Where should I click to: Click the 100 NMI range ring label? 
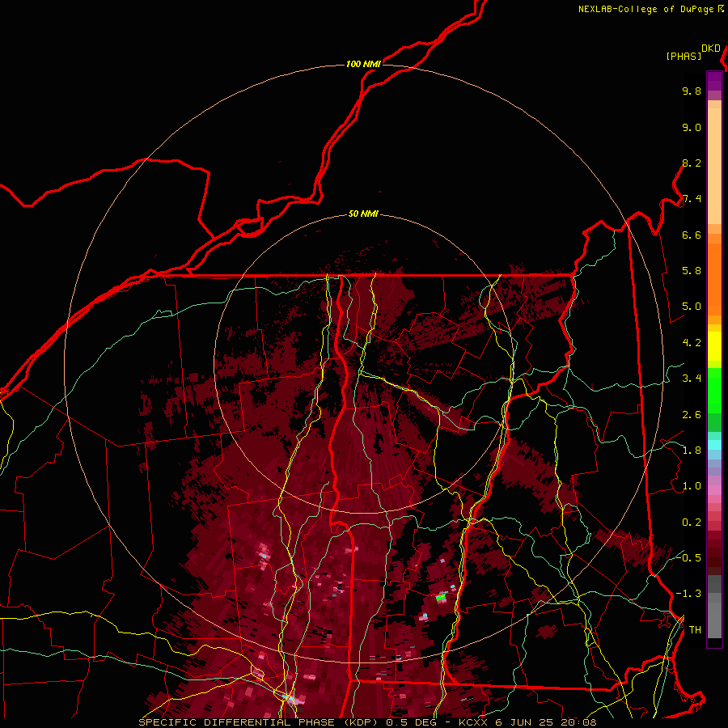click(x=363, y=64)
